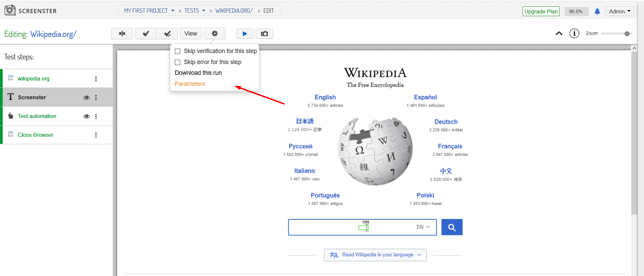Screen dimensions: 644x276
Task: Run the test with play button
Action: pos(245,34)
